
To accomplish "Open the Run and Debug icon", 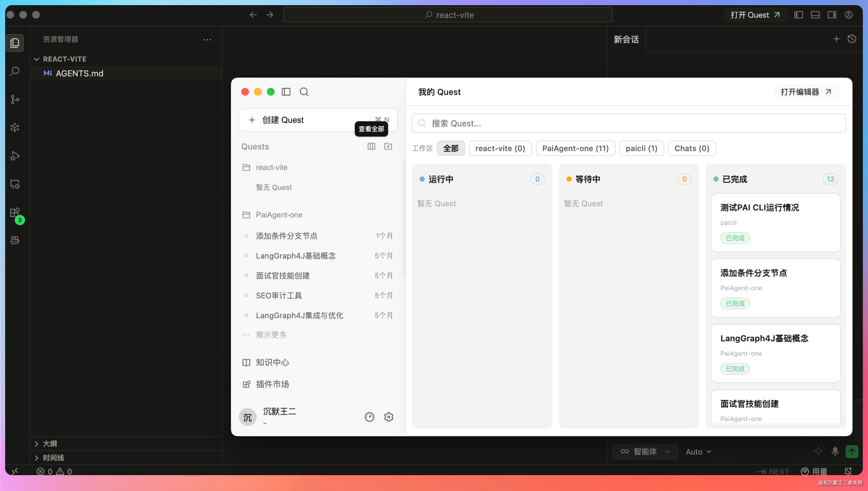I will pos(15,156).
